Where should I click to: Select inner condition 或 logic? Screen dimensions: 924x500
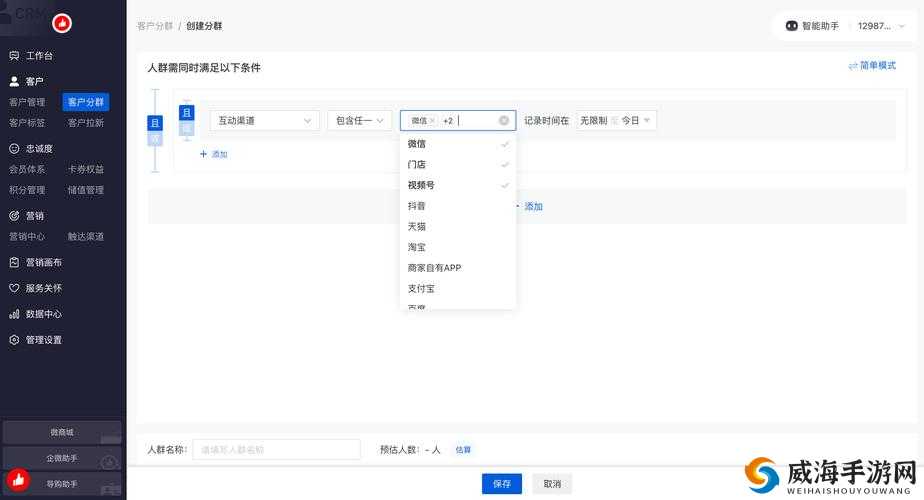[x=186, y=128]
